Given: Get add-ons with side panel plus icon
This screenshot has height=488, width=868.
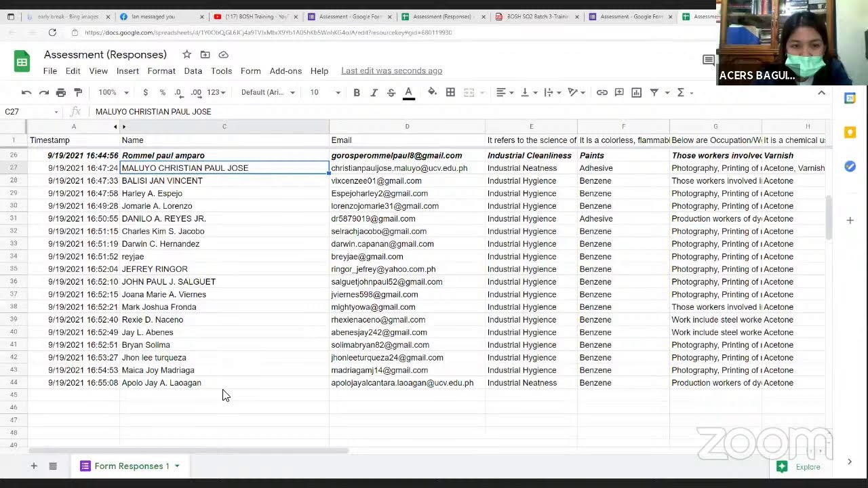Looking at the screenshot, I should pyautogui.click(x=850, y=220).
